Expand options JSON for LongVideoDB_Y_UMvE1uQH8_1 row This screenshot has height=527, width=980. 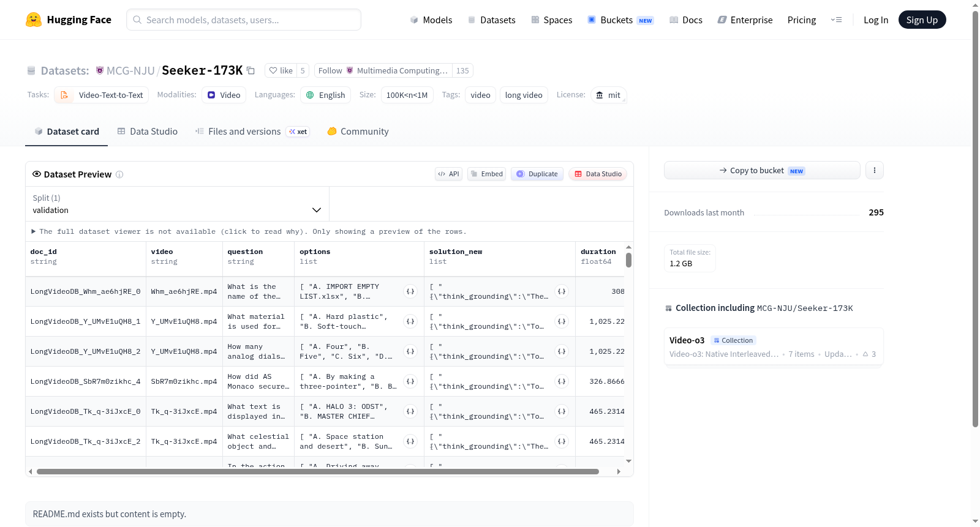pos(410,321)
